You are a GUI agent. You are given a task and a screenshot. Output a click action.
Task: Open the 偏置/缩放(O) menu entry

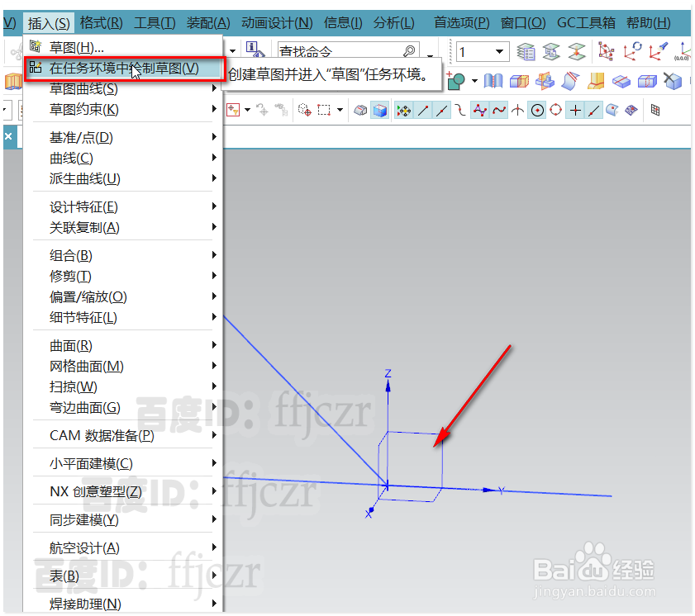[x=122, y=296]
